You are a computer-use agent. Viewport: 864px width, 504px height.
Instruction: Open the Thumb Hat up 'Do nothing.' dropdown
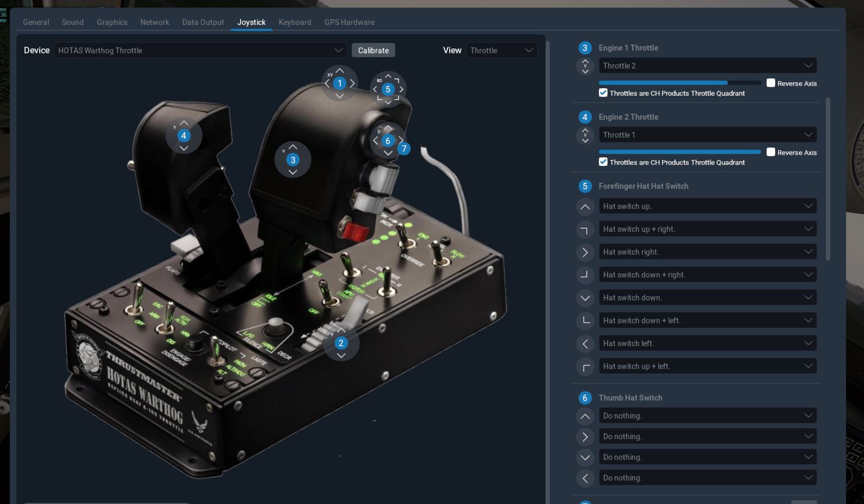(707, 416)
